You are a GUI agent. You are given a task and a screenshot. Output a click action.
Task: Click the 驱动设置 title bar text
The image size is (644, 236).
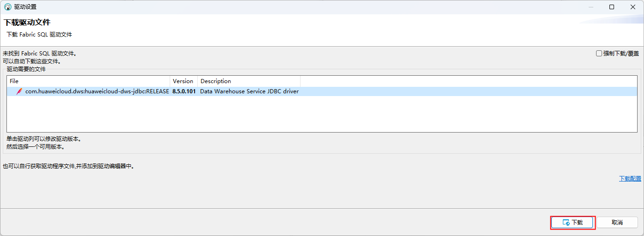(x=25, y=7)
